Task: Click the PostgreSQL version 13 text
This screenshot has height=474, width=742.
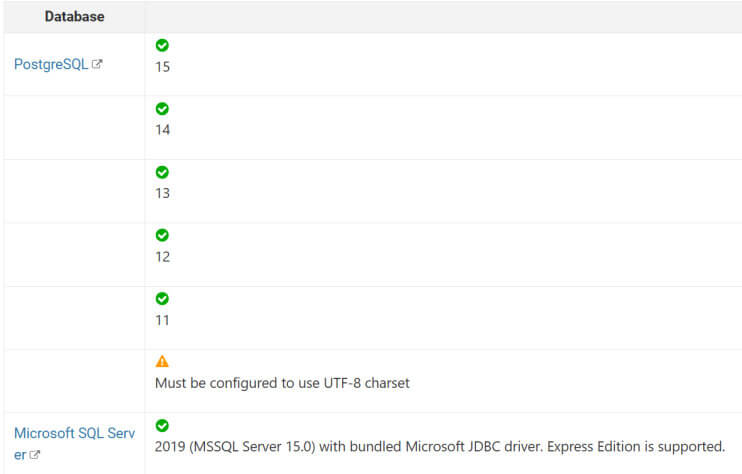Action: tap(162, 193)
